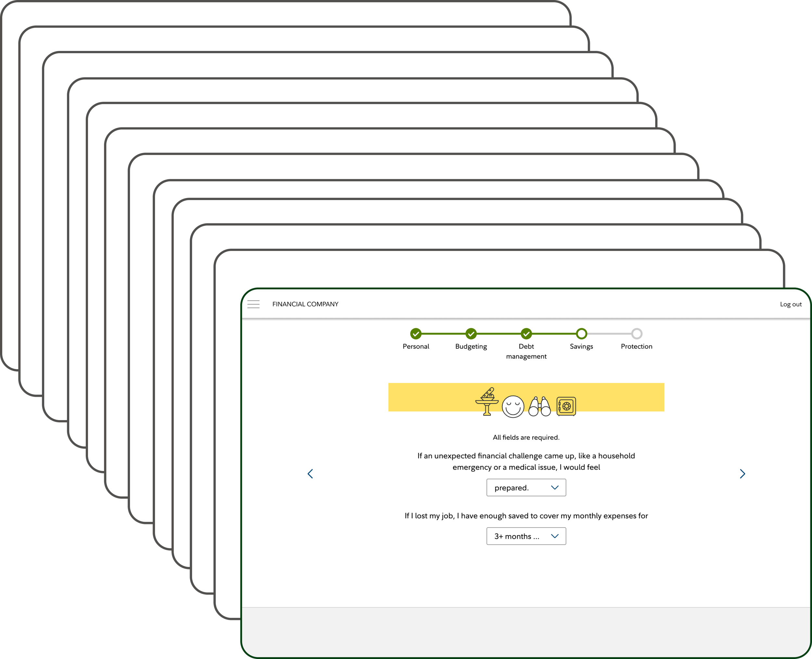Open the '3+ months' dropdown
This screenshot has height=659, width=812.
(526, 536)
